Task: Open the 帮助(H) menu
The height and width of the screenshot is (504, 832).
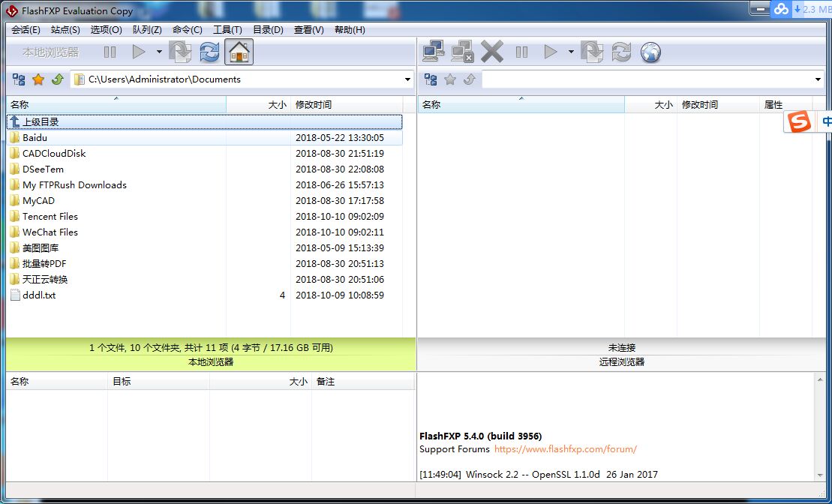Action: [350, 30]
